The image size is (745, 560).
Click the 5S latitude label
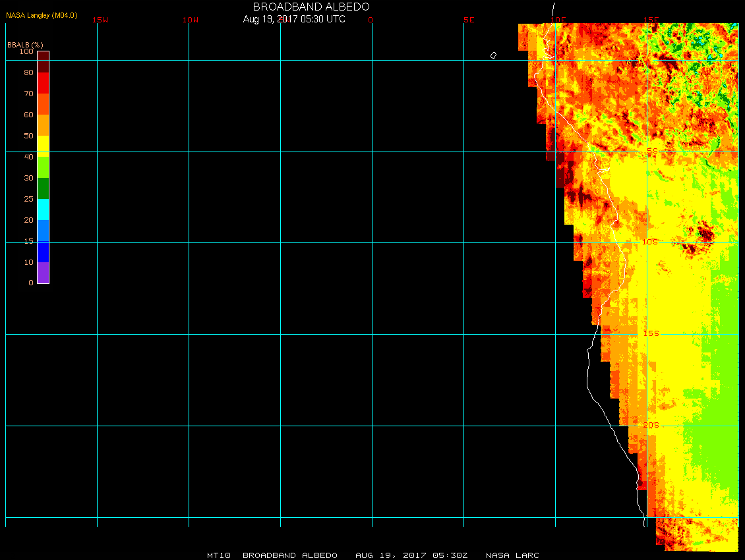point(651,151)
